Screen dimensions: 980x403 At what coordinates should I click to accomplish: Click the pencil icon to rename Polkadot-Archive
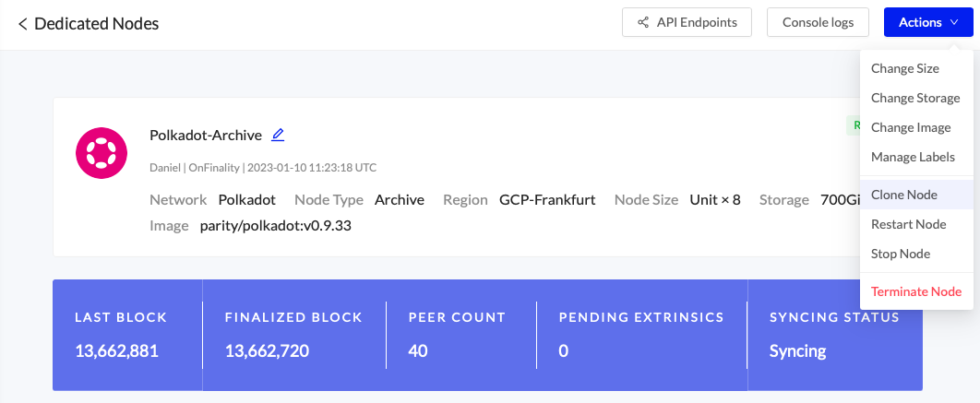tap(278, 135)
